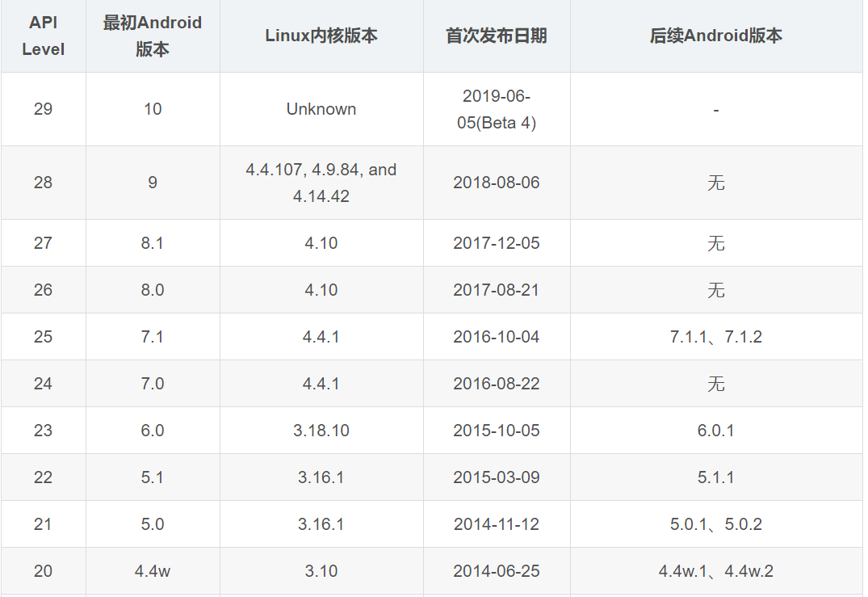Click the API Level column header
Screen dimensions: 868x597
[43, 36]
